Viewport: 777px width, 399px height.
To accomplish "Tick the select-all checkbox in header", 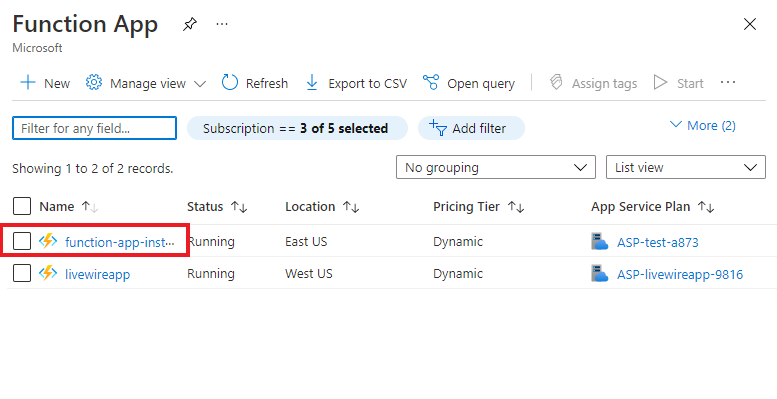I will 22,206.
